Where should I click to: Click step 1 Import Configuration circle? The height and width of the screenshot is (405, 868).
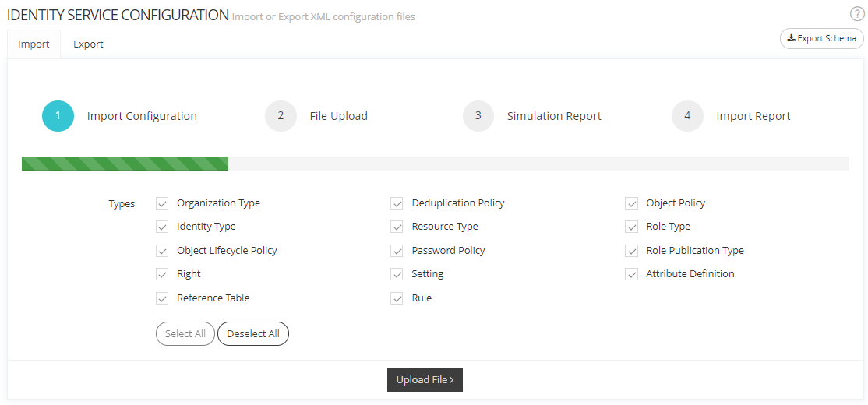click(x=58, y=116)
